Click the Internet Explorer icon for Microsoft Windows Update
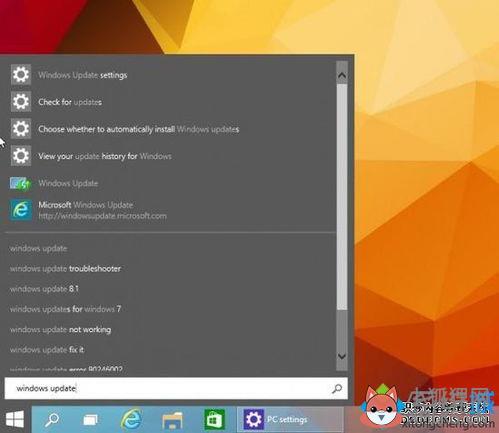 21,210
